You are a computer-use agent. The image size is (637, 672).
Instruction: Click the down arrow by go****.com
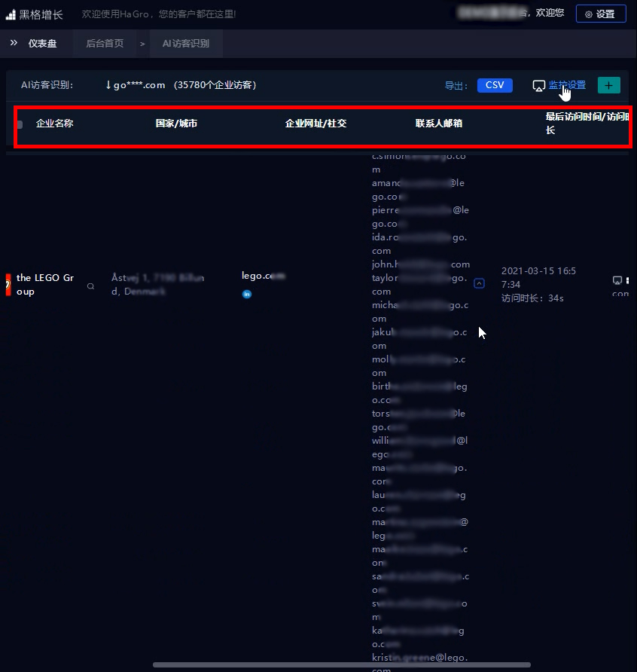point(108,85)
